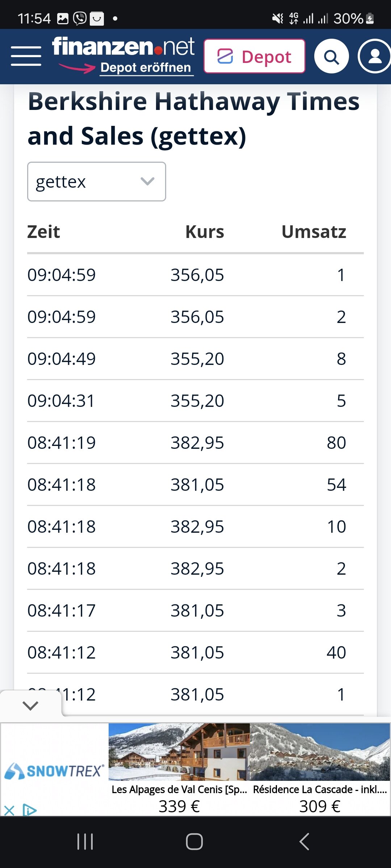Follow the Depot eröffnen link
The width and height of the screenshot is (391, 868).
click(146, 68)
